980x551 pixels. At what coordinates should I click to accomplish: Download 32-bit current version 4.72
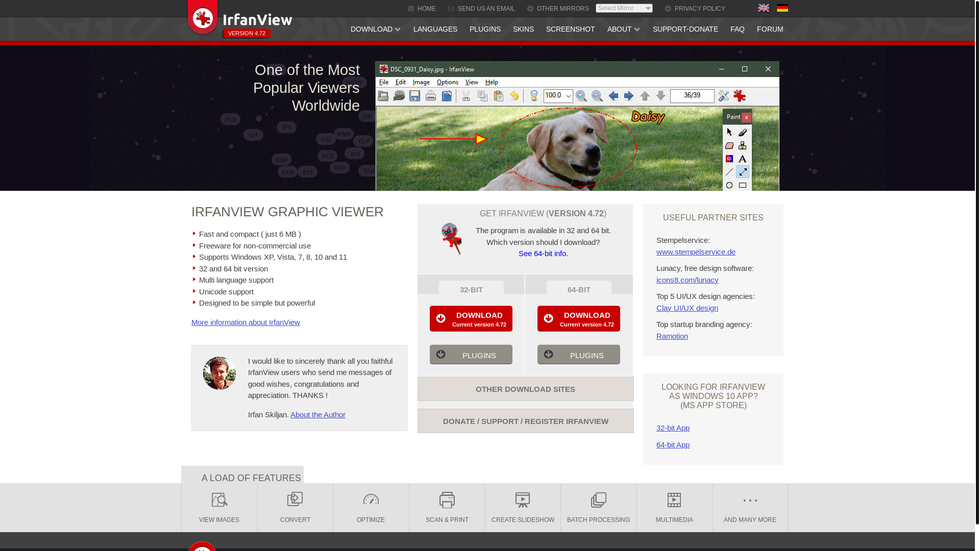click(x=471, y=319)
